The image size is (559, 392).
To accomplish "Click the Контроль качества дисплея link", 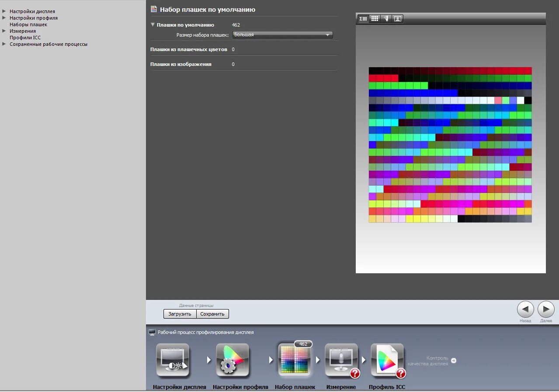I will [x=428, y=361].
